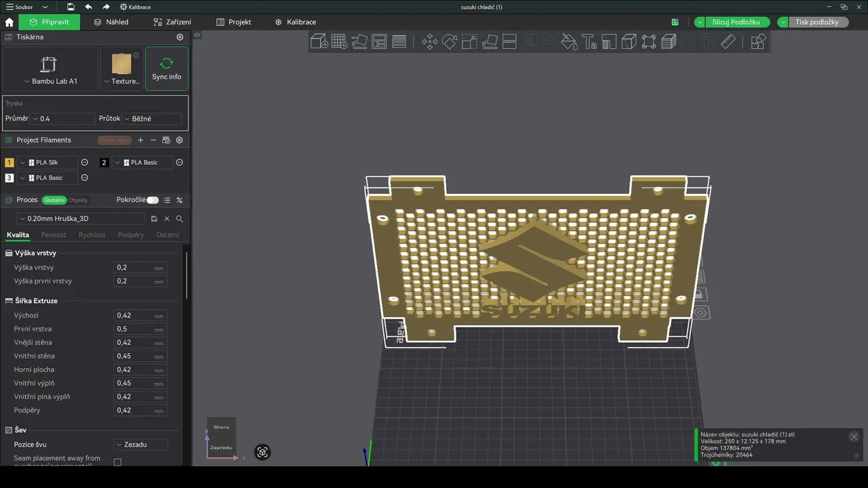The image size is (868, 488).
Task: Click the Kalibrace button in the title bar
Action: (x=135, y=7)
